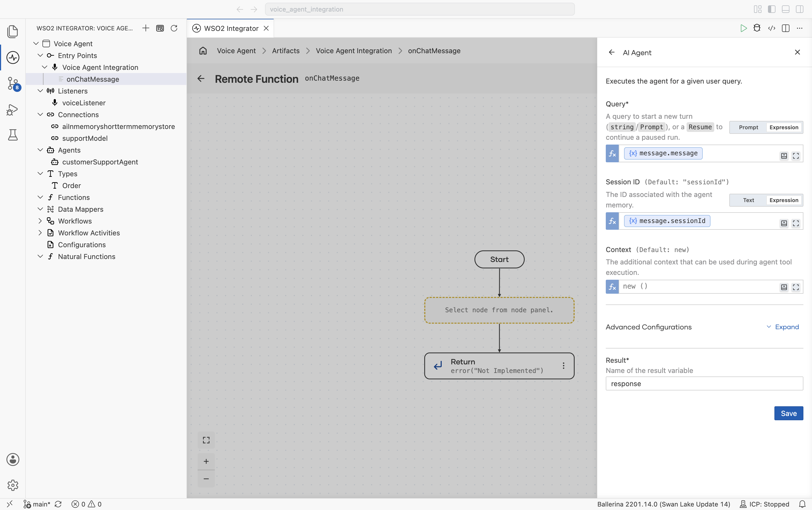Expand the Workflow Activities tree node
This screenshot has height=510, width=812.
40,233
